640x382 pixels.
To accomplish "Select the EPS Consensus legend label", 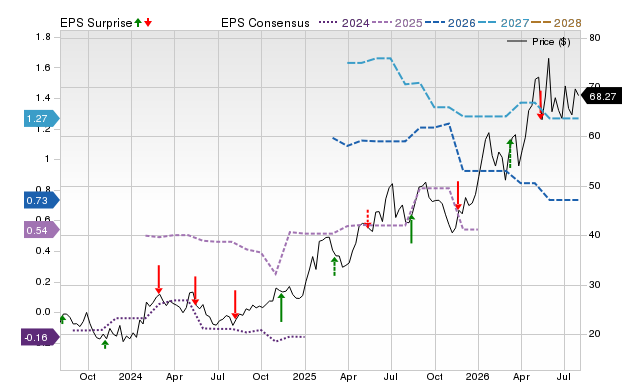I will (265, 23).
